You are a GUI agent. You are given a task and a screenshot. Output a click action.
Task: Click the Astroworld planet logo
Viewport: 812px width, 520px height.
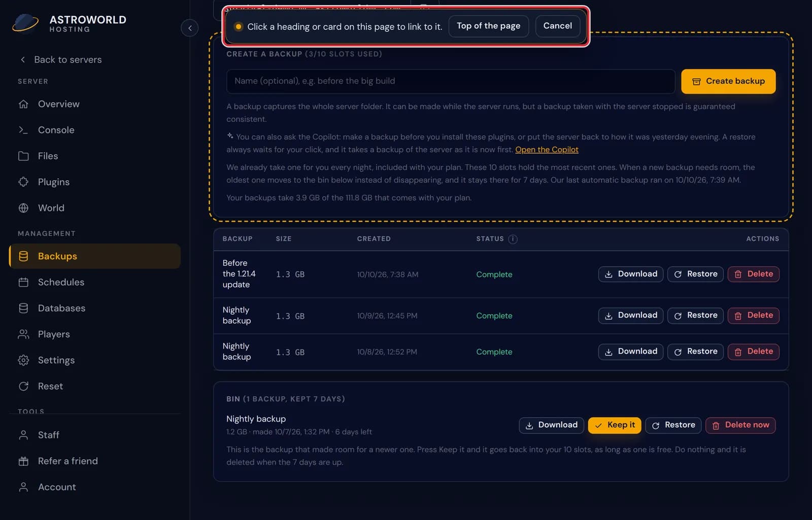25,23
